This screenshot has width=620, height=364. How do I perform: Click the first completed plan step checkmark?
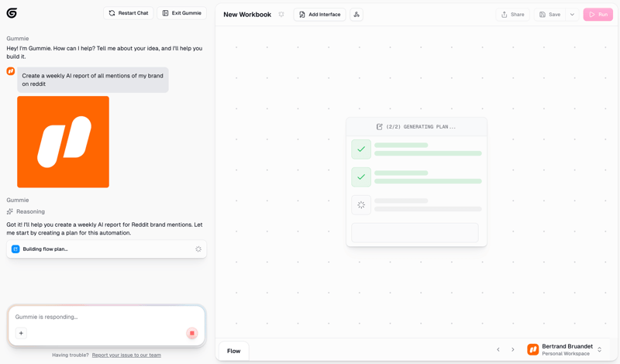tap(361, 149)
